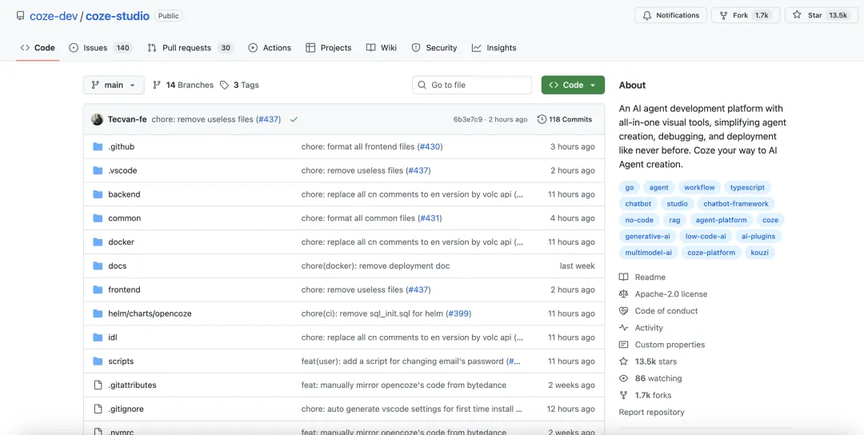Open the Security tab
This screenshot has height=435, width=864.
click(x=434, y=48)
